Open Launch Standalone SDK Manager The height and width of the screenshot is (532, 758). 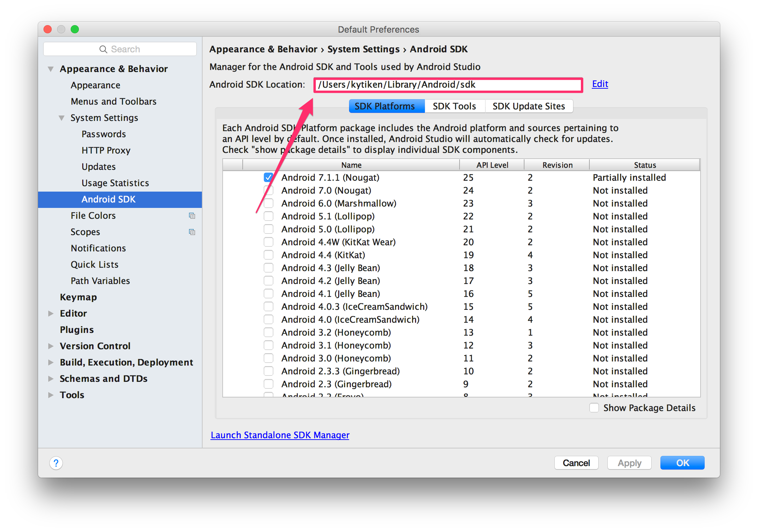(280, 435)
